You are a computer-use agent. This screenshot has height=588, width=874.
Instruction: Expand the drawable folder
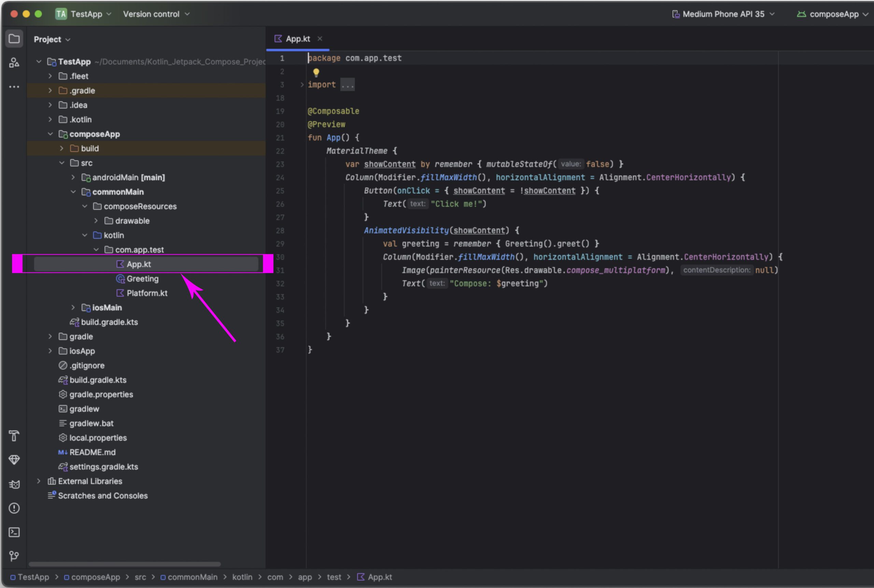click(x=96, y=220)
